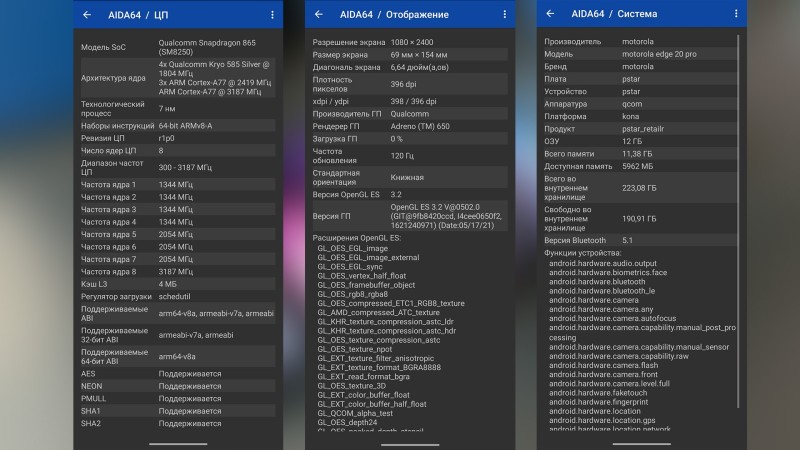Go back from the AIDA64 ЦП screen
800x450 pixels.
pyautogui.click(x=87, y=15)
